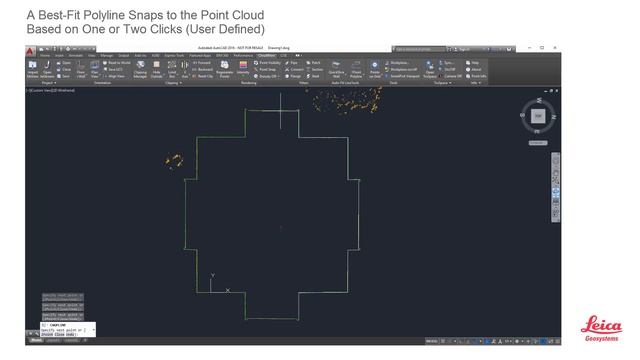Open the Express Tools ribbon tab
The image size is (640, 360).
[174, 56]
